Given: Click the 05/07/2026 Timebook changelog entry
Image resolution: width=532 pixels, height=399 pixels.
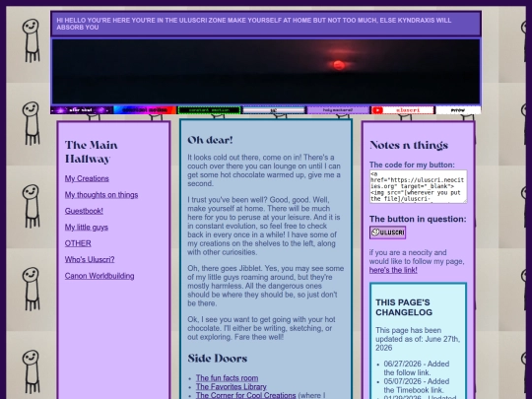Looking at the screenshot, I should coord(417,386).
